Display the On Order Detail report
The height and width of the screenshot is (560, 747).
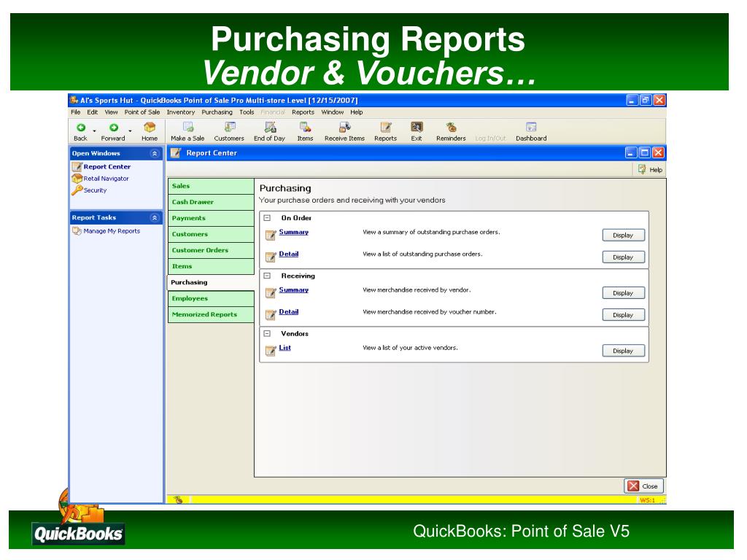[623, 257]
